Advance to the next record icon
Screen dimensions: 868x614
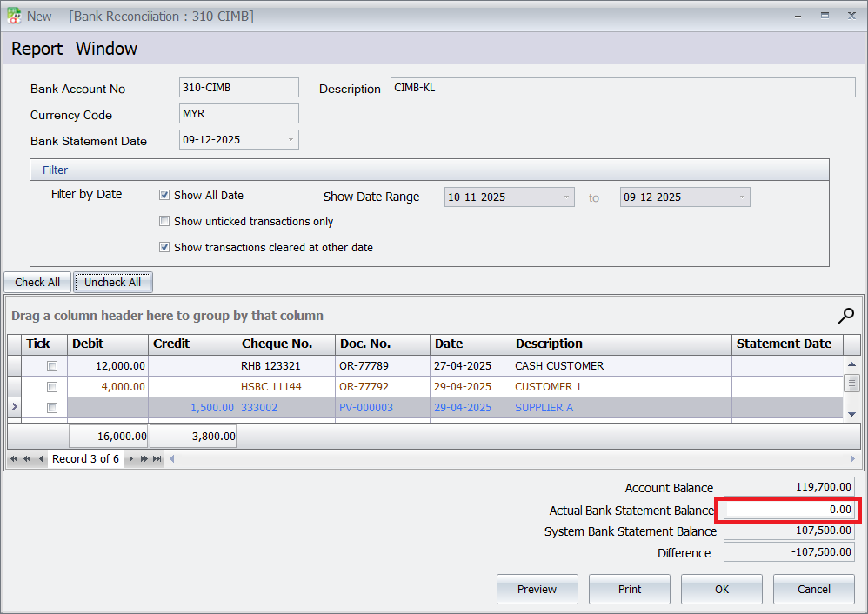pyautogui.click(x=131, y=458)
